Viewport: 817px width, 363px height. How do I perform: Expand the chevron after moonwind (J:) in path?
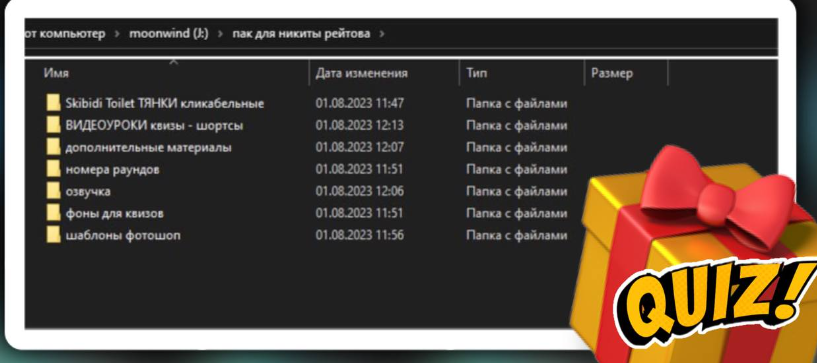pyautogui.click(x=220, y=34)
